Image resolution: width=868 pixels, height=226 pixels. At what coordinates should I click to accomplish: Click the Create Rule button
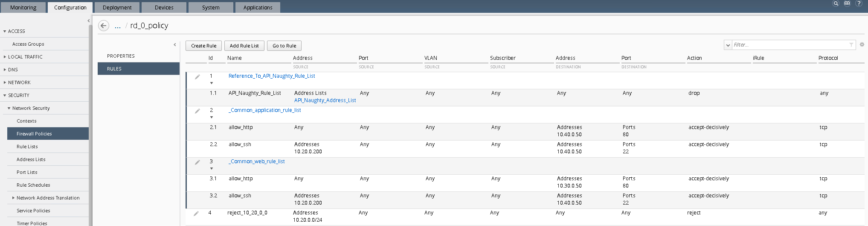[x=203, y=46]
